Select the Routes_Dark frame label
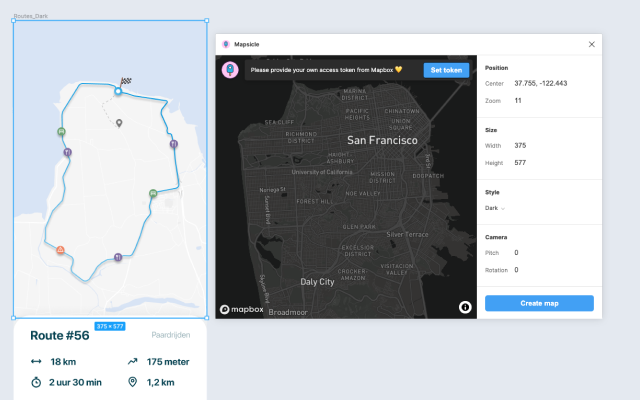The height and width of the screenshot is (400, 640). click(x=31, y=16)
